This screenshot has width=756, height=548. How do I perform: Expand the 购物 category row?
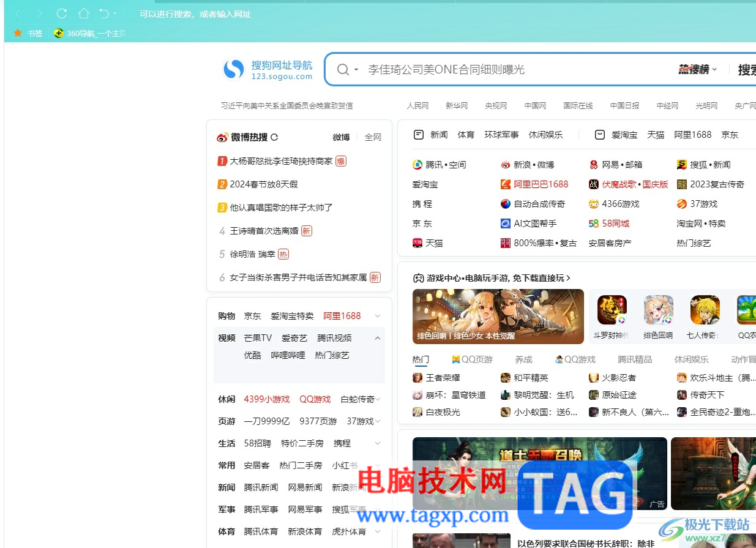click(x=378, y=316)
